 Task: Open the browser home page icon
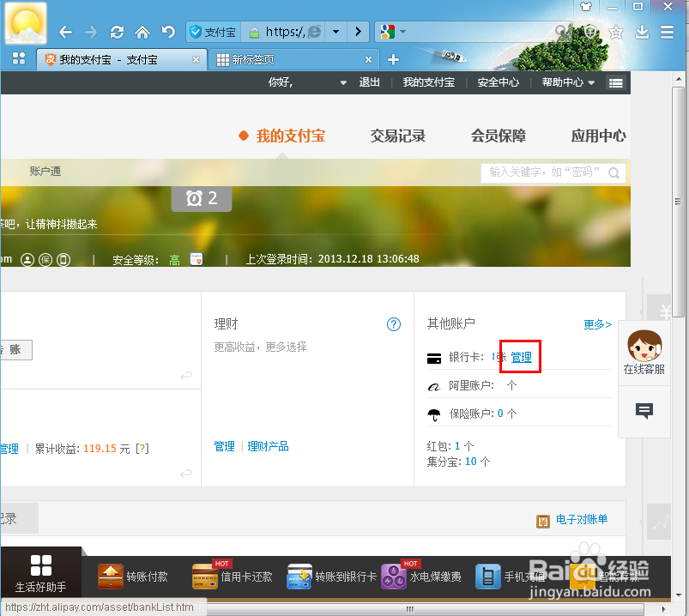click(142, 32)
